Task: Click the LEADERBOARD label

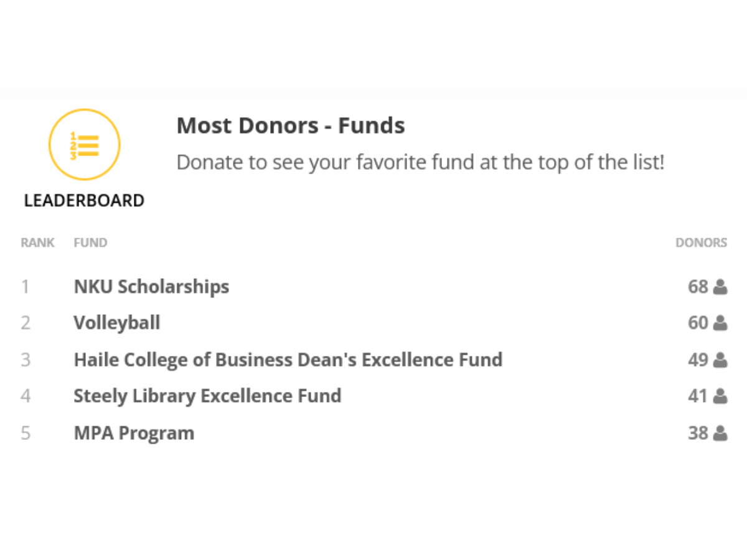Action: tap(84, 201)
